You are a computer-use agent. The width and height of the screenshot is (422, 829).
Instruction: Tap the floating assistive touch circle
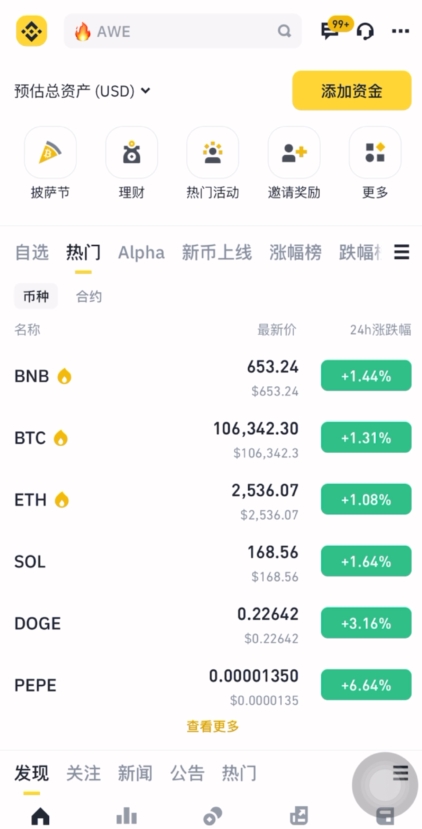[x=385, y=785]
